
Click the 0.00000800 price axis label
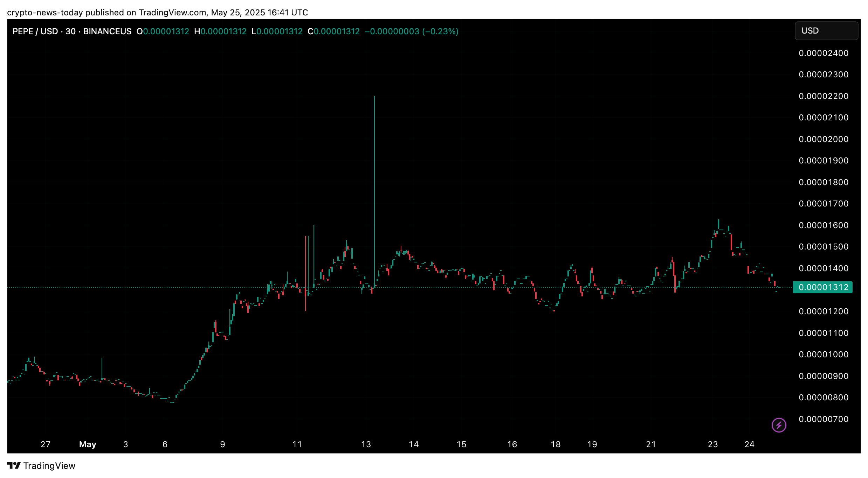click(824, 398)
